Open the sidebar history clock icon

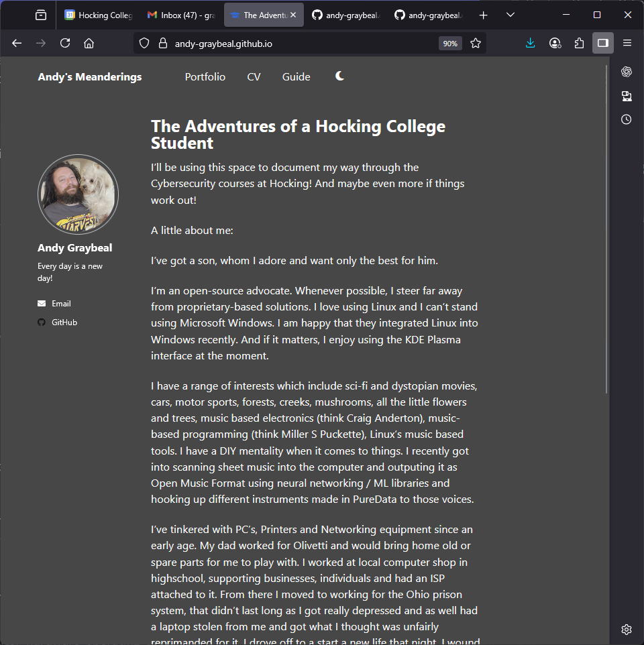[627, 119]
